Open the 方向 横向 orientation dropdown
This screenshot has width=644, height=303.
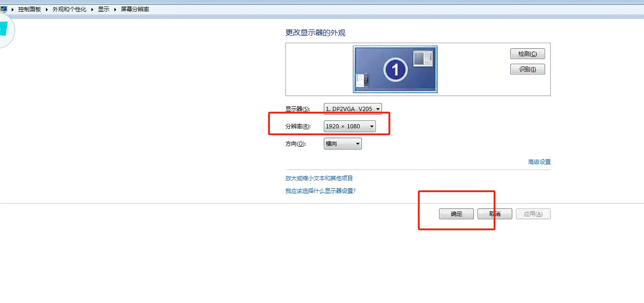point(342,144)
